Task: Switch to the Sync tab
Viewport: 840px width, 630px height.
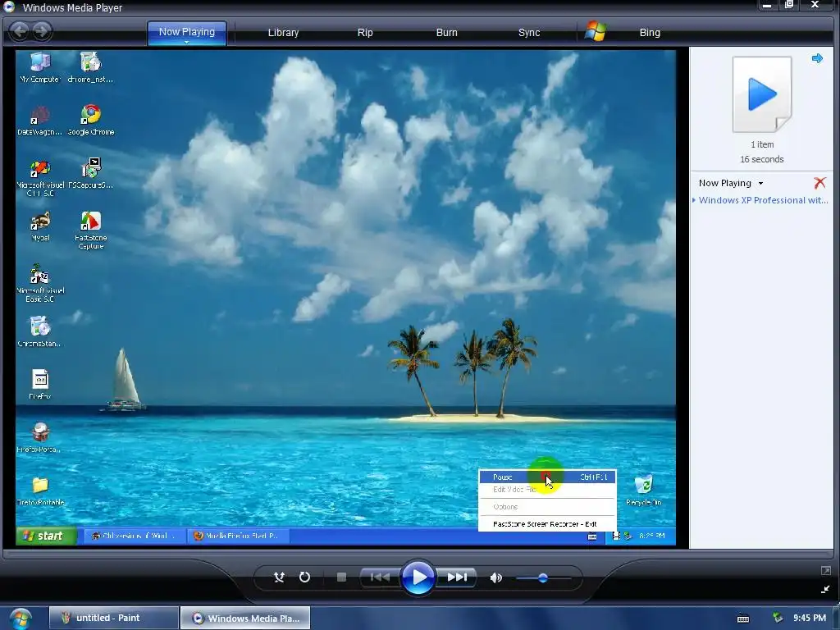Action: 529,33
